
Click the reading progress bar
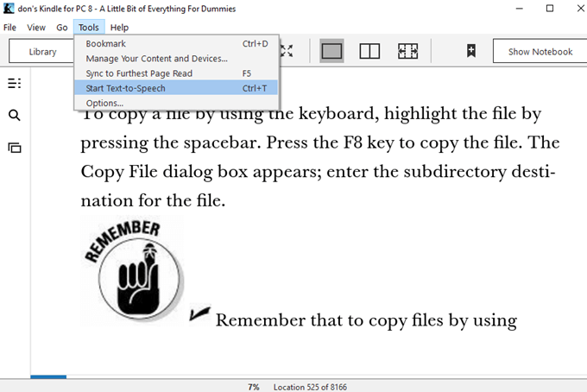pos(308,376)
